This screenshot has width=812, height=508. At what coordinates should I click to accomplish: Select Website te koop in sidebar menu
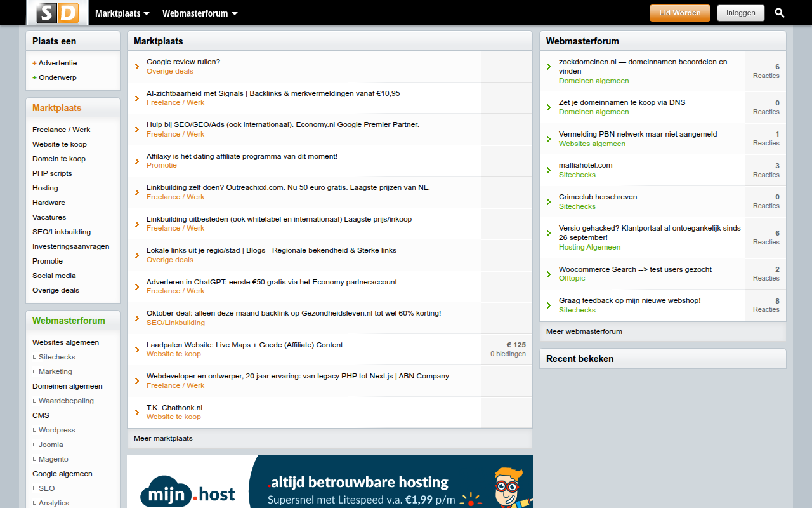[x=60, y=144]
